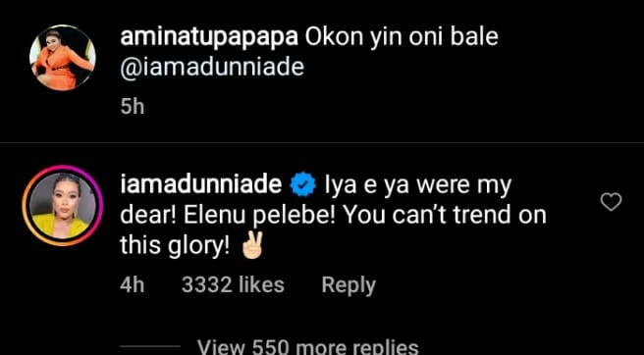Reply to iamadunniade's comment
This screenshot has height=355, width=644.
(x=349, y=285)
